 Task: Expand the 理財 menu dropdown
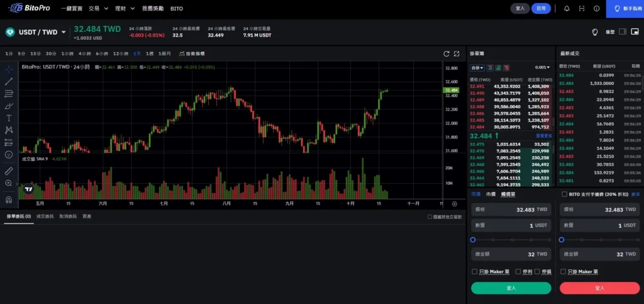125,9
